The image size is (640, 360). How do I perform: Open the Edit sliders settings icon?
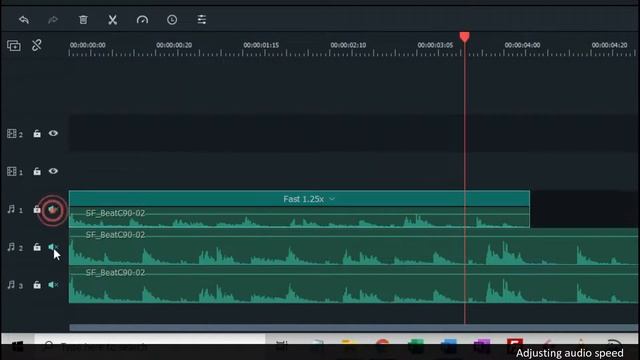point(202,20)
